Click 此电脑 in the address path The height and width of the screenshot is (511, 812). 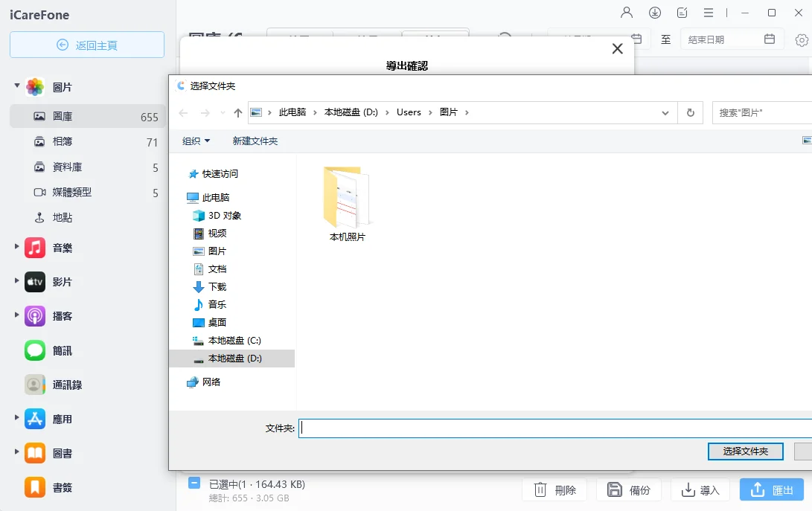click(x=292, y=112)
